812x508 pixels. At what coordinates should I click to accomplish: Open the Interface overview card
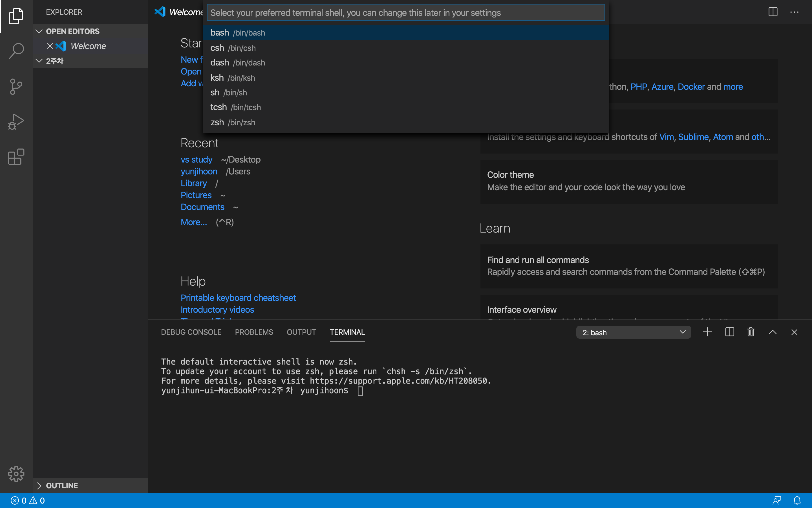point(629,307)
